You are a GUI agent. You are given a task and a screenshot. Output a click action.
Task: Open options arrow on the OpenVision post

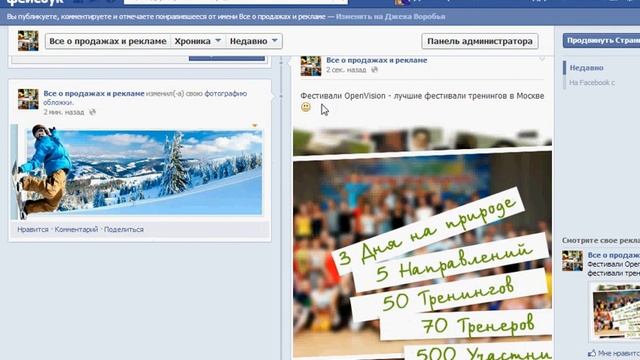542,59
